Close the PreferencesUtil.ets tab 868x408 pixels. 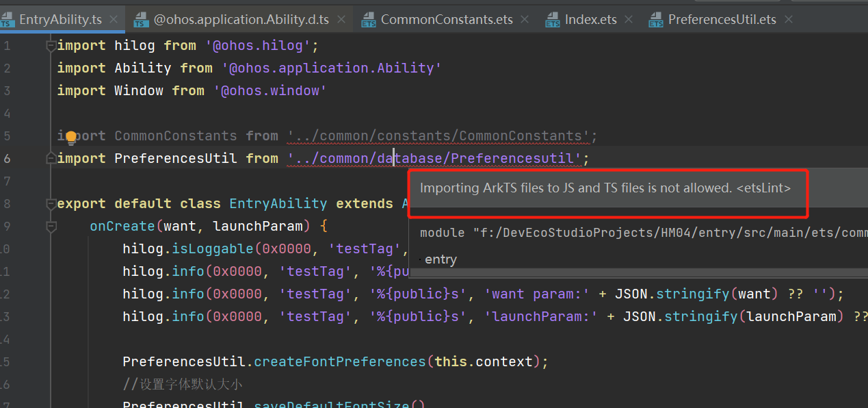(788, 20)
